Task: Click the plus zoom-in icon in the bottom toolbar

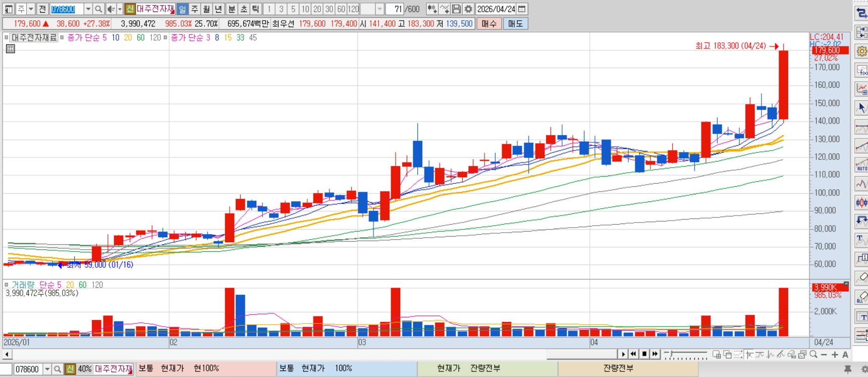Action: 835,355
